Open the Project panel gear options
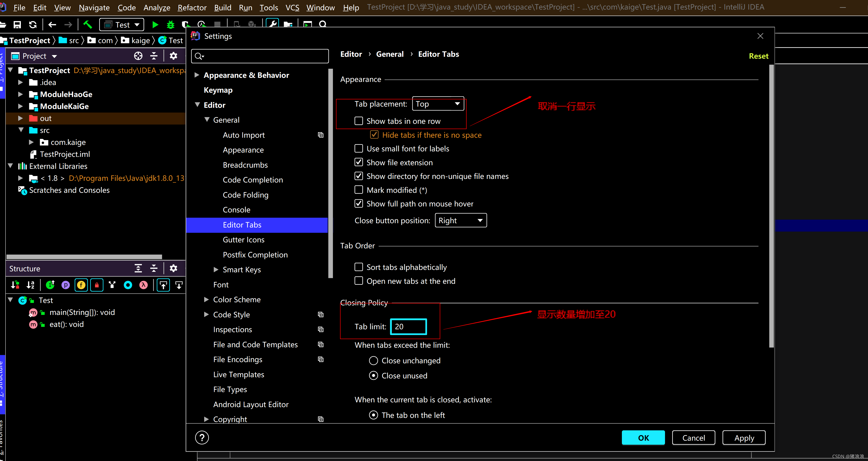The image size is (868, 461). click(173, 56)
